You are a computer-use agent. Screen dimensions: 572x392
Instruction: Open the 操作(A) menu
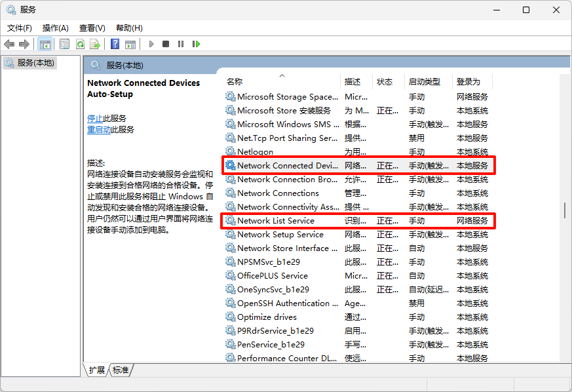click(56, 28)
